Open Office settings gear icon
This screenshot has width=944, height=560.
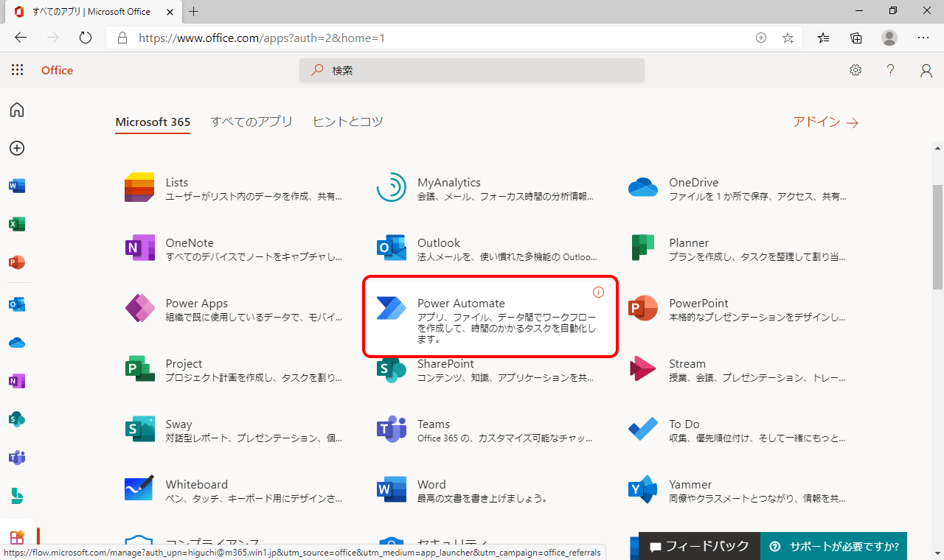[855, 70]
